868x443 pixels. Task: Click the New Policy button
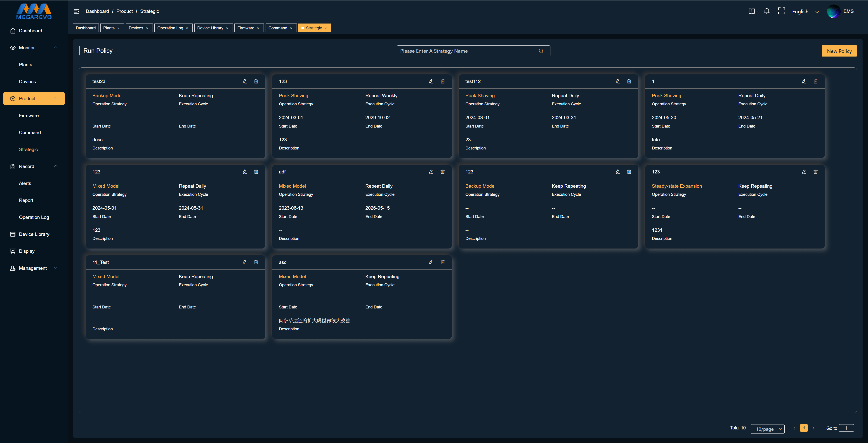pos(839,51)
